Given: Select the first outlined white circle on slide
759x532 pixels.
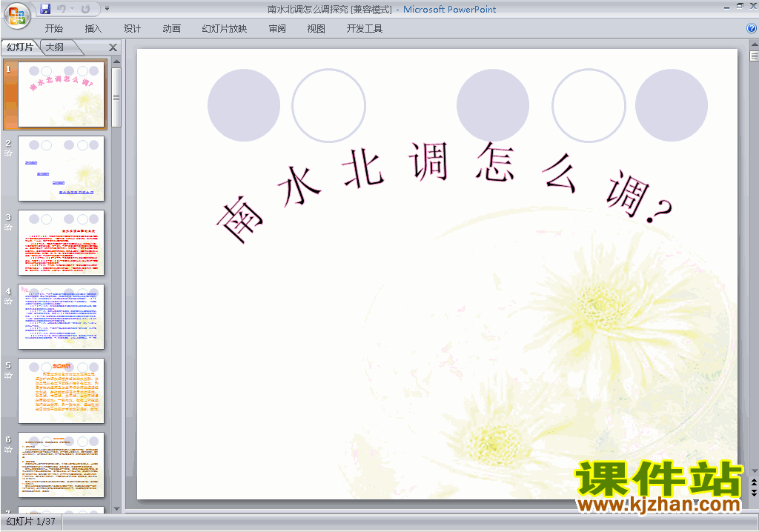Looking at the screenshot, I should [x=328, y=105].
